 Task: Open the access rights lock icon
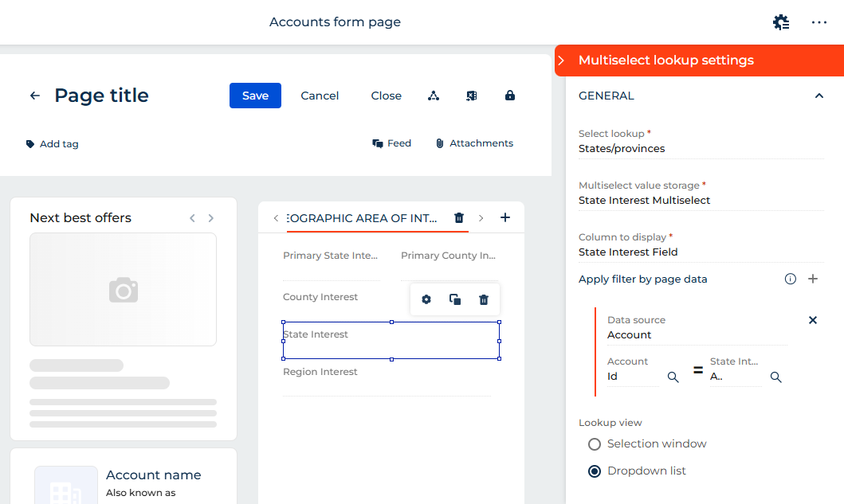(509, 96)
